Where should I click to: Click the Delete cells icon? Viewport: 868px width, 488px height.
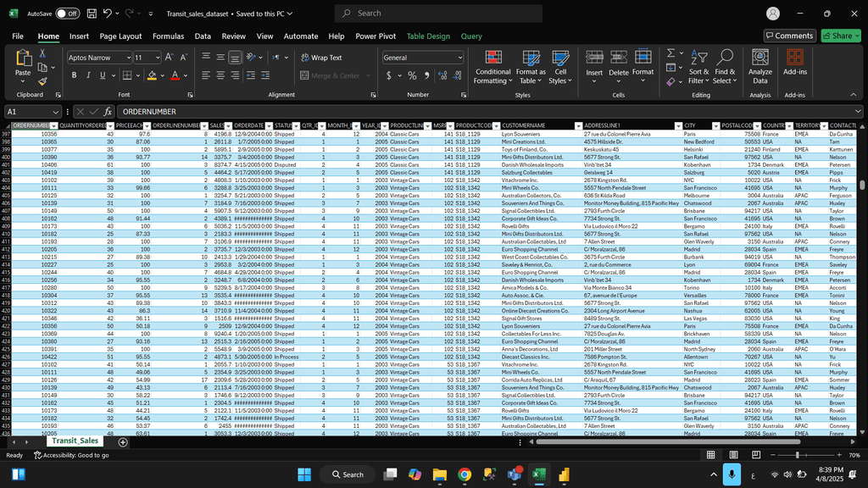coord(618,58)
